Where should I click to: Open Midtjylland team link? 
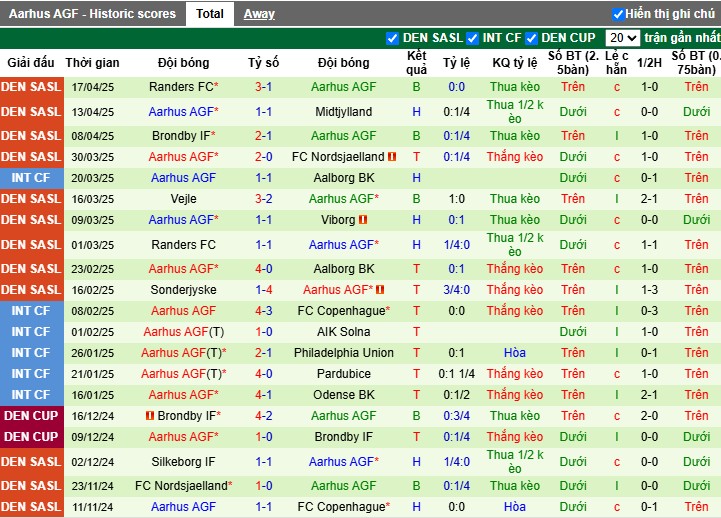[343, 112]
